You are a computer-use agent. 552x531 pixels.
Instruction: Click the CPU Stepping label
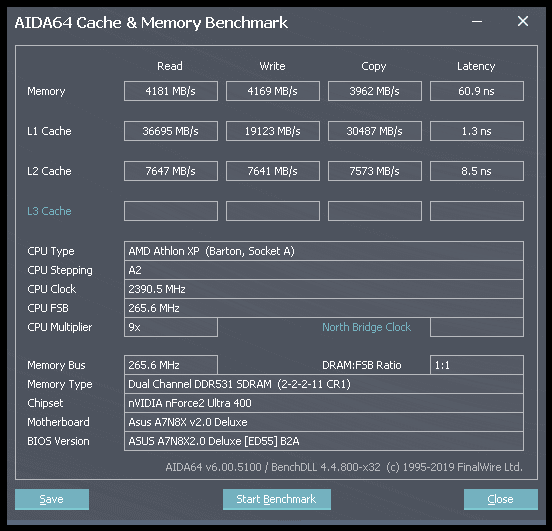point(60,270)
